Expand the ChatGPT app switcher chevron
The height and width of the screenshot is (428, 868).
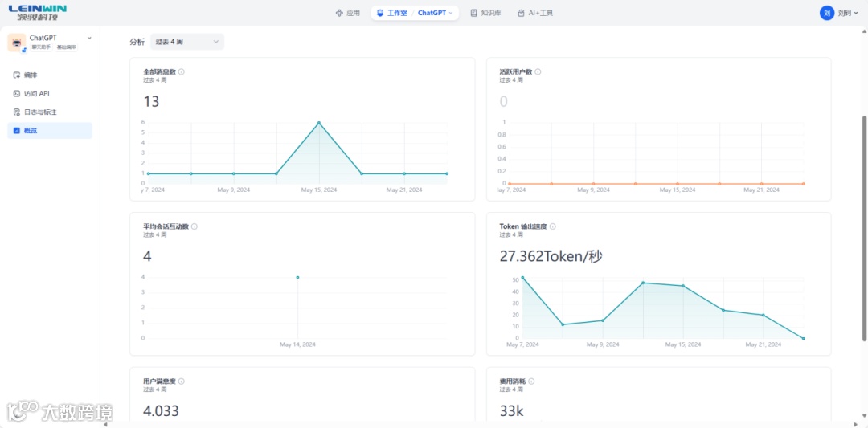(x=90, y=38)
